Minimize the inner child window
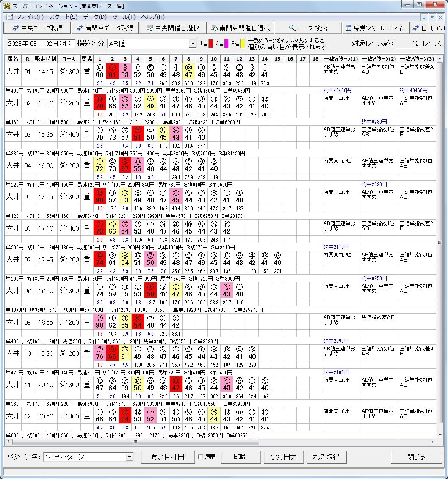Image resolution: width=448 pixels, height=479 pixels. point(424,17)
